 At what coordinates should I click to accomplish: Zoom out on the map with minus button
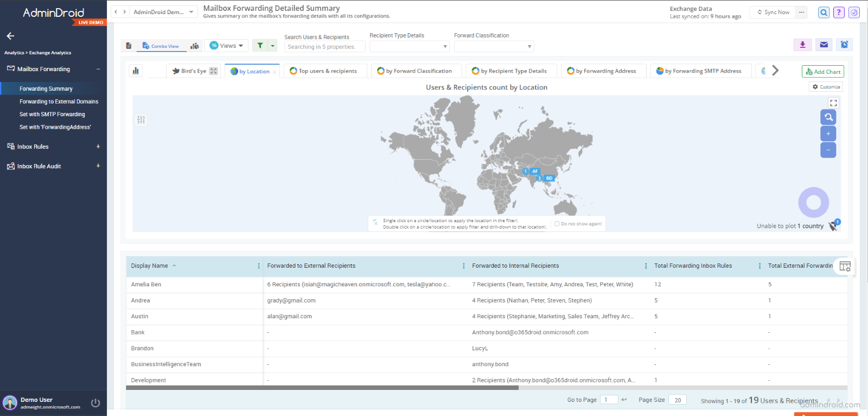click(x=828, y=150)
